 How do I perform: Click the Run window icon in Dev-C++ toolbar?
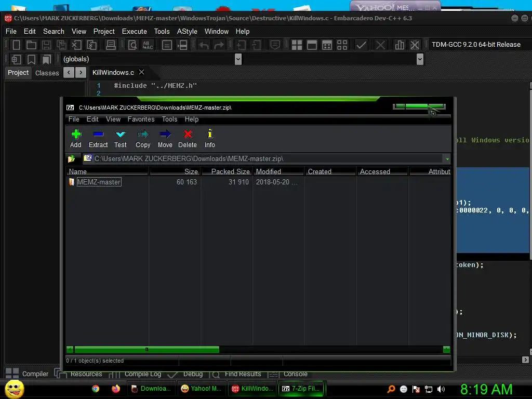pos(312,45)
